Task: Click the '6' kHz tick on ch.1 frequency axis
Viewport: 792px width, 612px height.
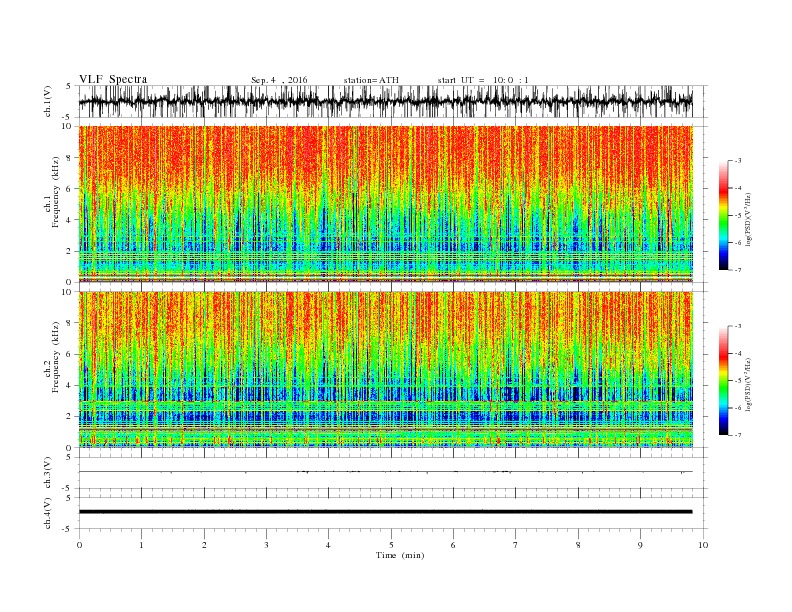Action: tap(69, 189)
